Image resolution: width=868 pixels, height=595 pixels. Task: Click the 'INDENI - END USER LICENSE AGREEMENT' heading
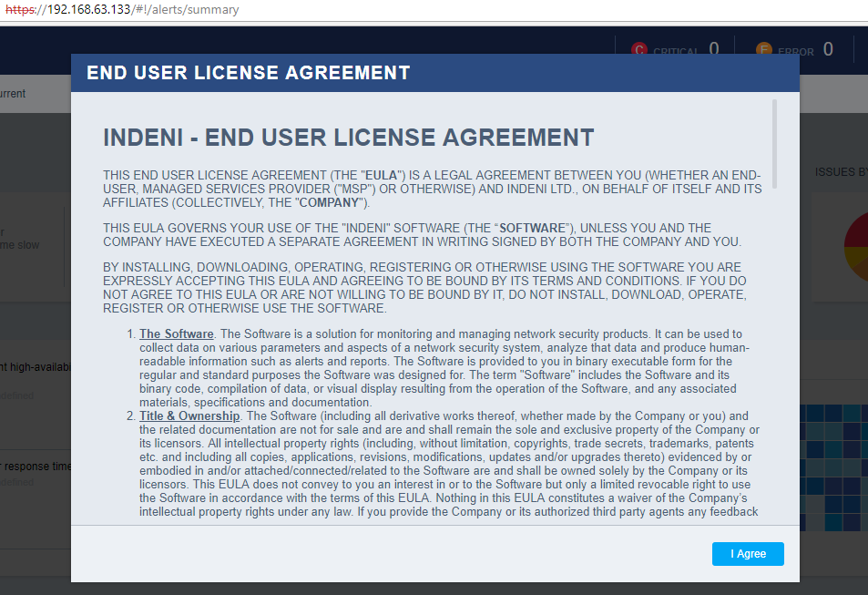click(348, 138)
